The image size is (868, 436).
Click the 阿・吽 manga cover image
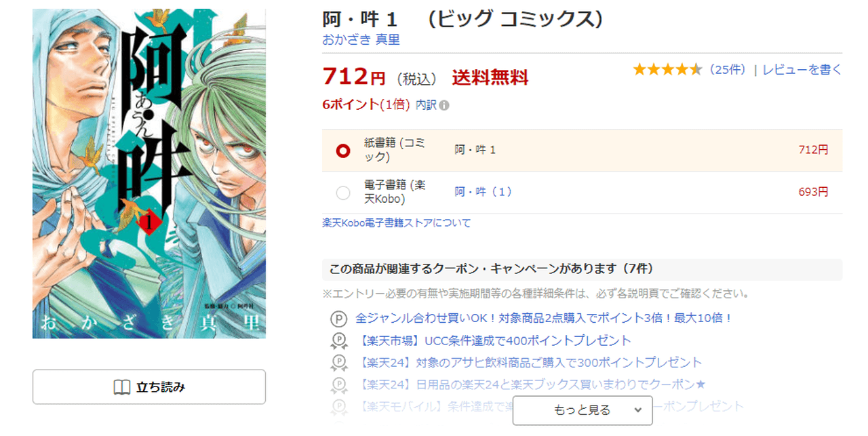[x=149, y=174]
